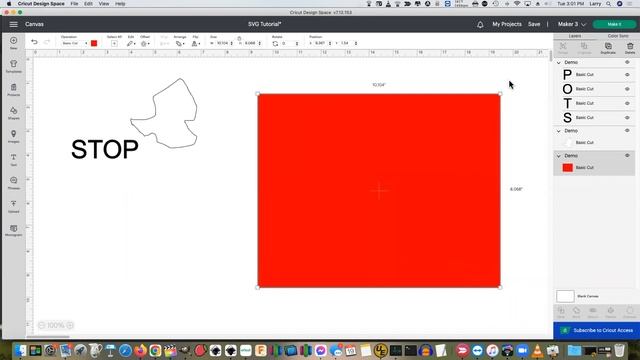This screenshot has height=360, width=640.
Task: Open the Templates panel
Action: tap(13, 66)
